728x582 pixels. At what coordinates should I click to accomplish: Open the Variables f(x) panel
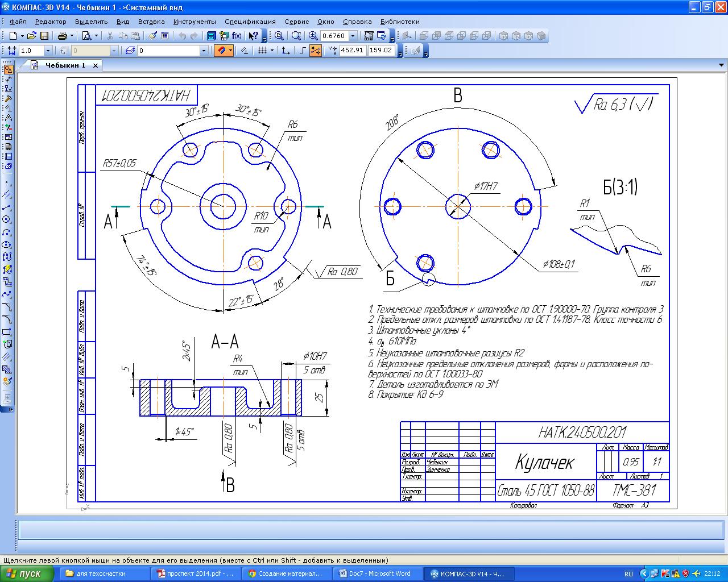pyautogui.click(x=237, y=36)
